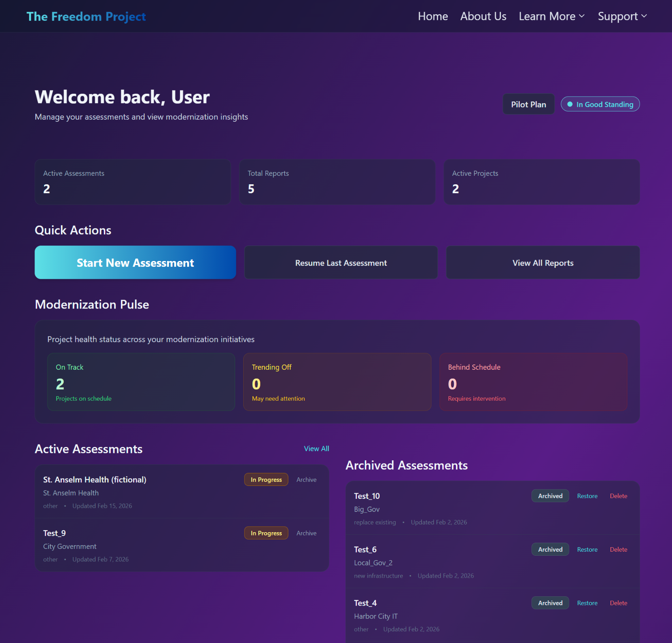View all reports
672x643 pixels.
542,262
